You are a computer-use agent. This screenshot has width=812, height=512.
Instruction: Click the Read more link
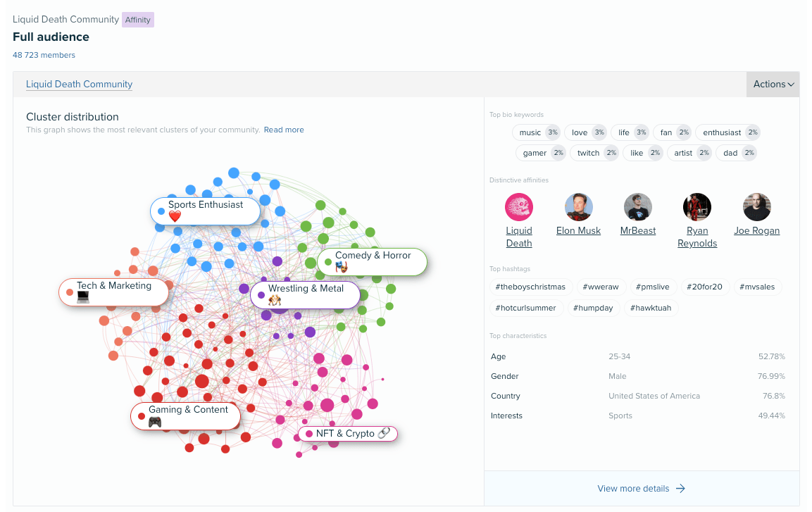pos(284,130)
